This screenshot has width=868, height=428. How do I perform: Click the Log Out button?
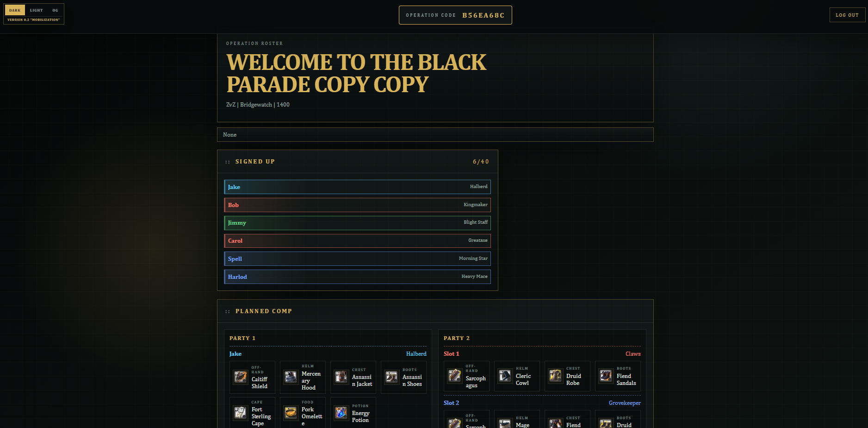click(x=847, y=15)
